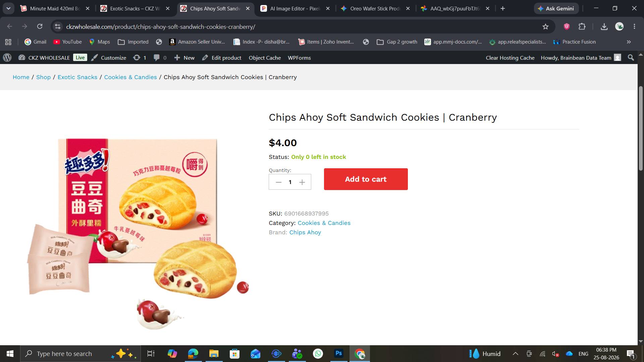Open Photoshop from the taskbar
Viewport: 644px width, 362px height.
tap(339, 354)
